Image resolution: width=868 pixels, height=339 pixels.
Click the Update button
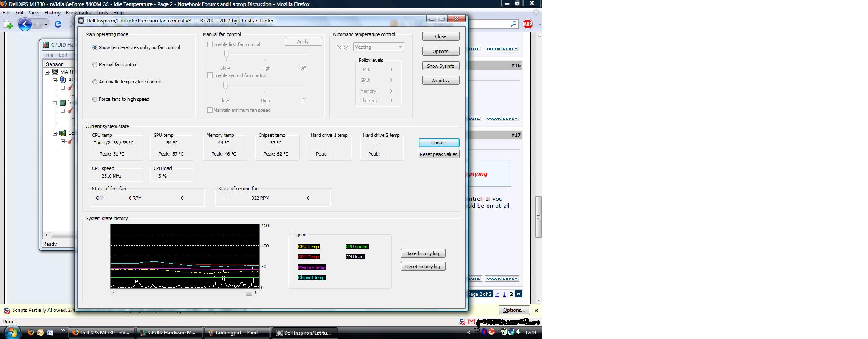click(x=439, y=143)
